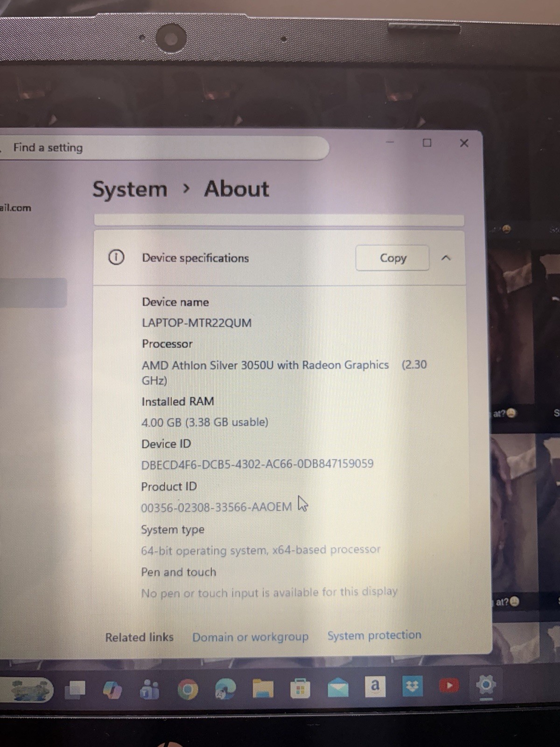Click the Settings gear in the taskbar
This screenshot has height=747, width=560.
pyautogui.click(x=486, y=684)
